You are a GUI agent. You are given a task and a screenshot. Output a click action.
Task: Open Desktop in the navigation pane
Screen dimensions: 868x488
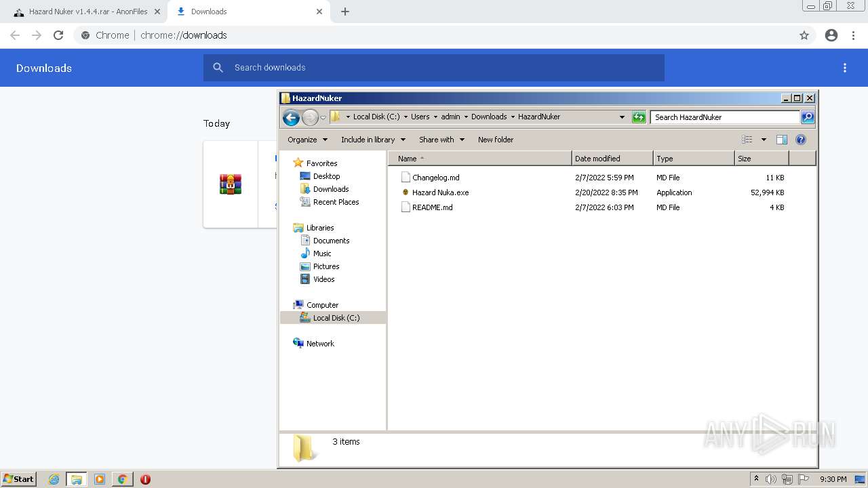tap(326, 176)
